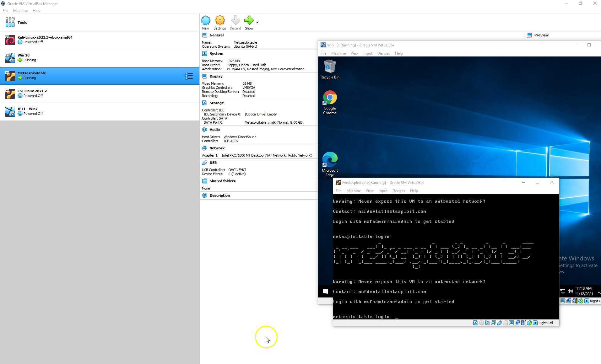Click the hard disk status icon in Metasploitable window
Viewport: 601px width, 364px height.
click(x=475, y=323)
